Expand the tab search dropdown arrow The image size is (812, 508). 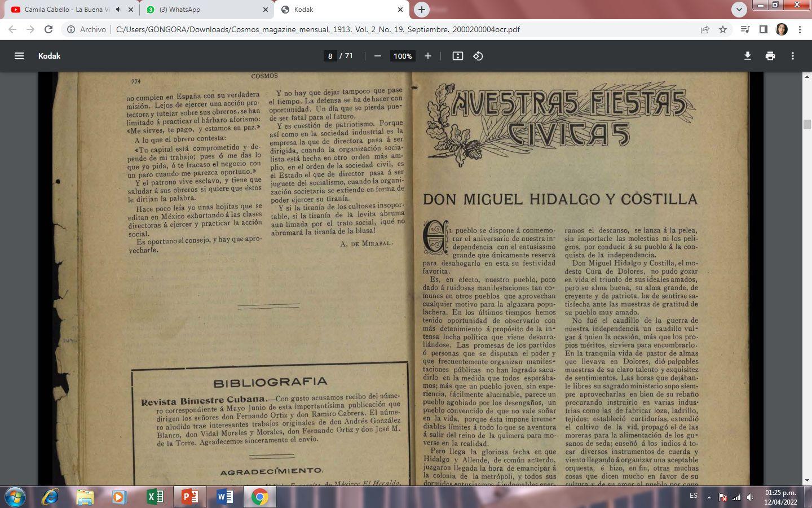click(x=739, y=10)
